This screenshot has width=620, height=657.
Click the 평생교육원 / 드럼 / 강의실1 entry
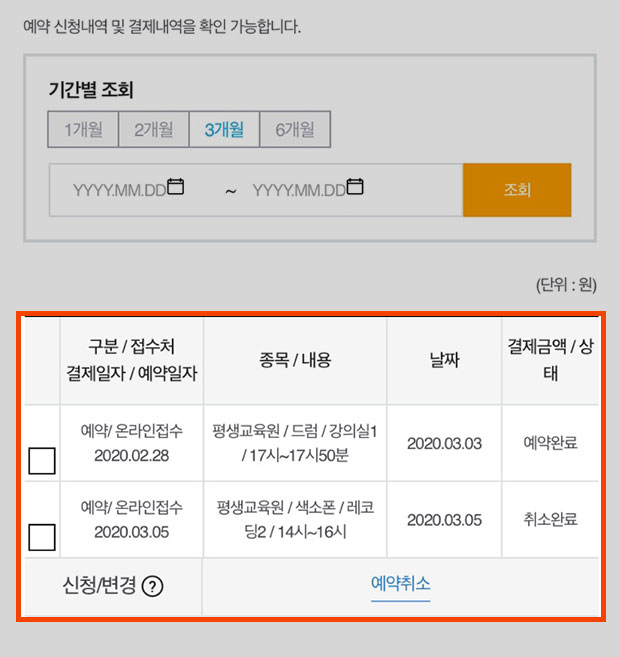295,443
